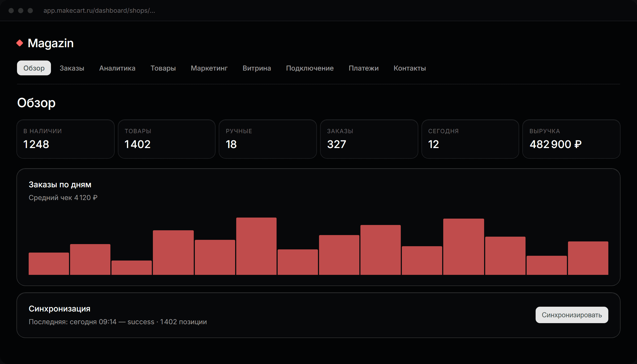This screenshot has height=364, width=637.
Task: Open the Контакты tab
Action: tap(410, 68)
